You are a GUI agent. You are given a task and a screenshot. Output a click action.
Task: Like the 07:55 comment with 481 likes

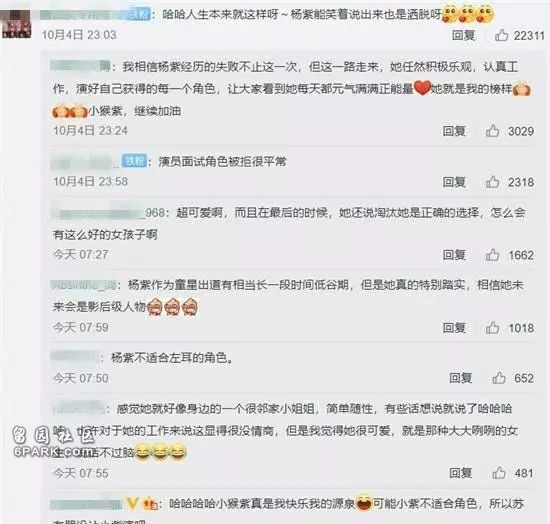pos(498,473)
